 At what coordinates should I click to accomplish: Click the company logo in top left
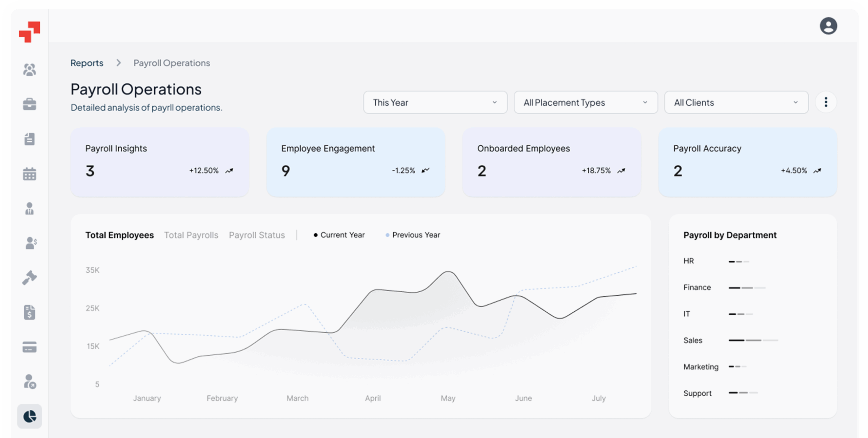click(x=30, y=31)
